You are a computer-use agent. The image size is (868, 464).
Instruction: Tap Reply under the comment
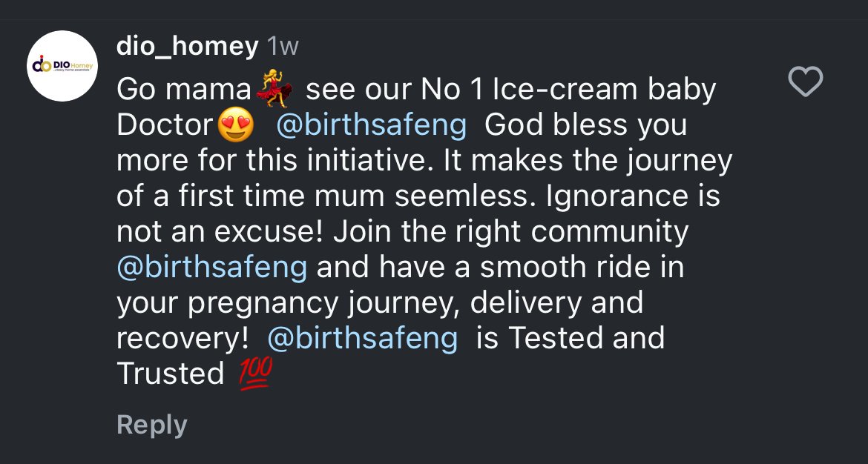click(x=152, y=425)
